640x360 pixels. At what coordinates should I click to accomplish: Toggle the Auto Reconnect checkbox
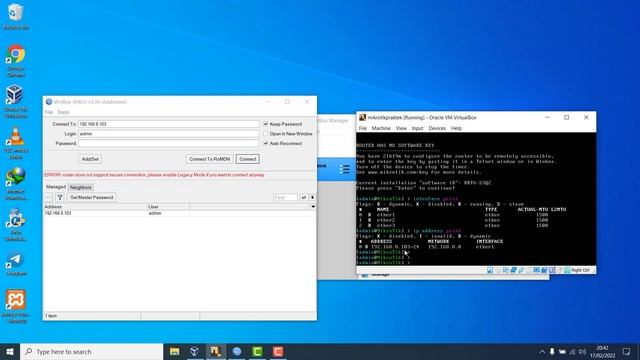tap(266, 144)
